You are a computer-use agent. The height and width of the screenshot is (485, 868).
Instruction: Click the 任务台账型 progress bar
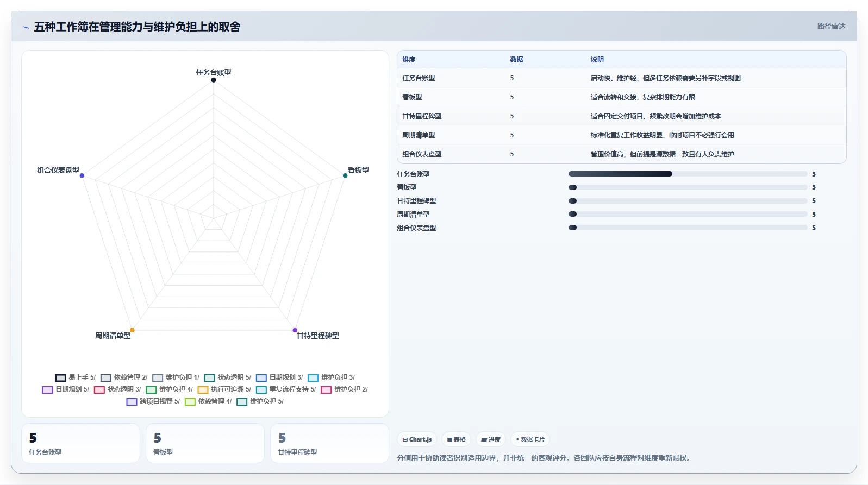[688, 174]
